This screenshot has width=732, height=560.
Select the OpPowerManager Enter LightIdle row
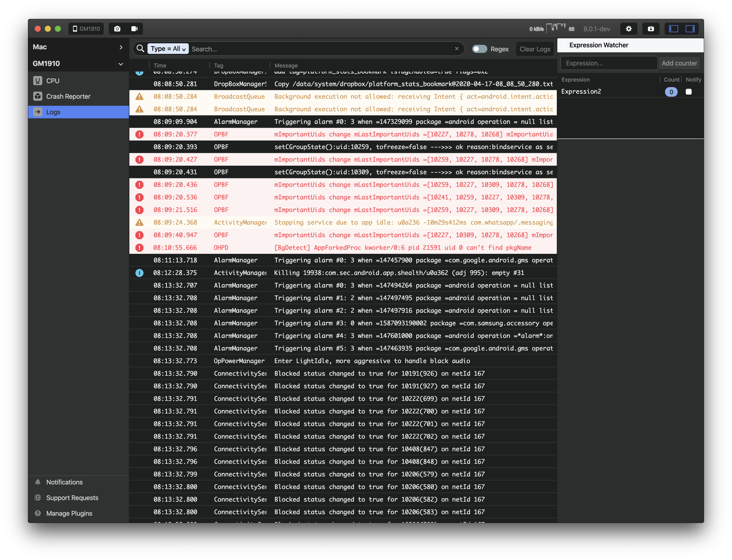[343, 361]
